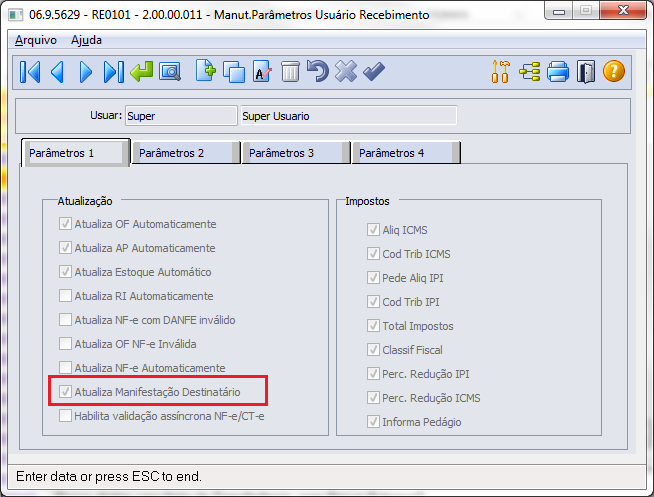
Task: Toggle Atualiza OF Automaticamente checkbox
Action: 65,224
